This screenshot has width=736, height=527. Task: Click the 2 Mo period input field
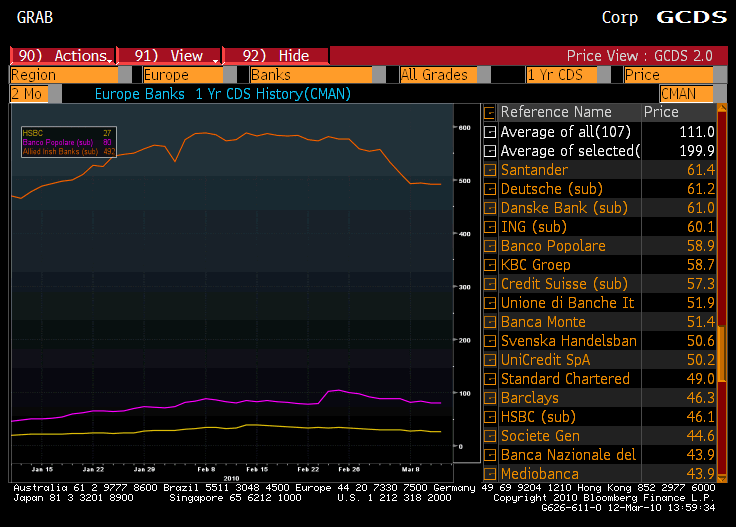[x=27, y=94]
